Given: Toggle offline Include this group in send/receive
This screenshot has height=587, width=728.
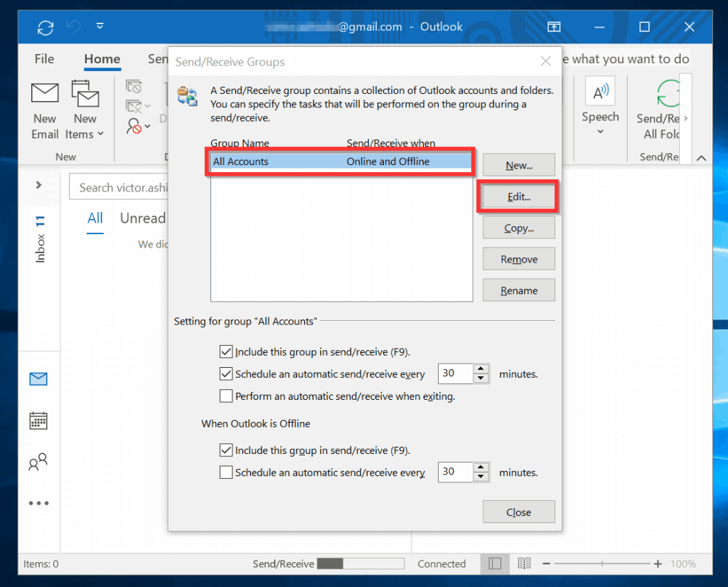Looking at the screenshot, I should [226, 450].
